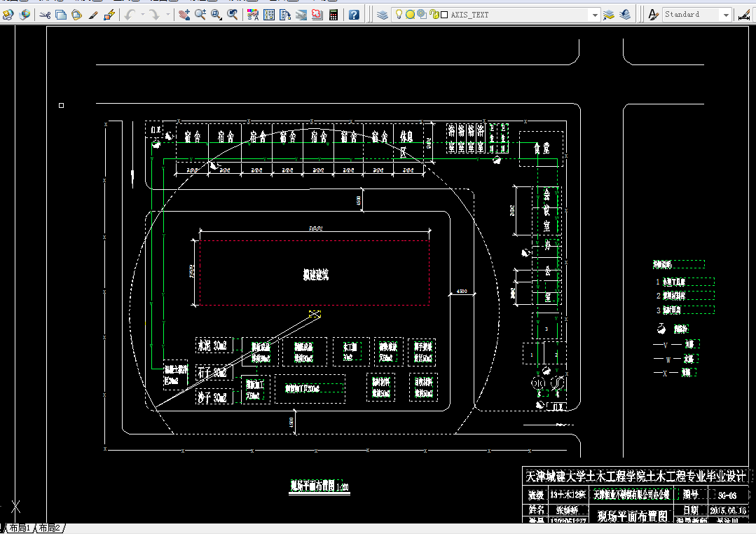Open undo history dropdown arrow

pyautogui.click(x=143, y=15)
